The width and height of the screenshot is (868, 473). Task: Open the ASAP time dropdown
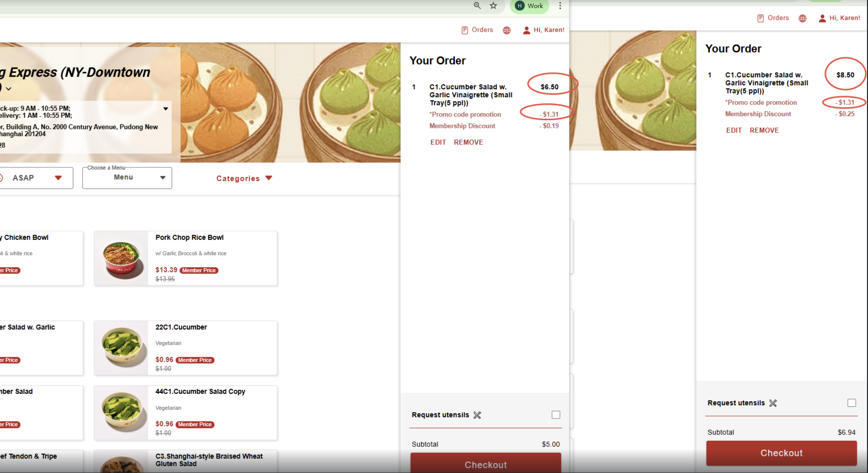coord(36,178)
